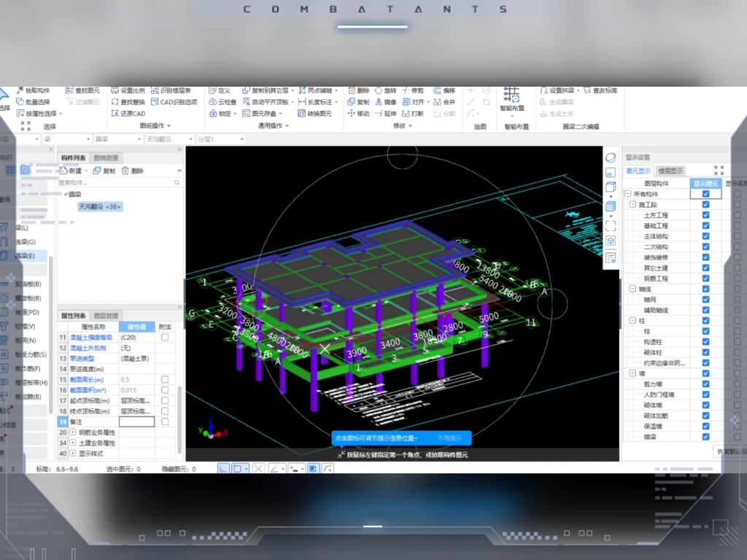The width and height of the screenshot is (747, 560).
Task: Click the 2D view icon beside the viewport
Action: point(611,173)
